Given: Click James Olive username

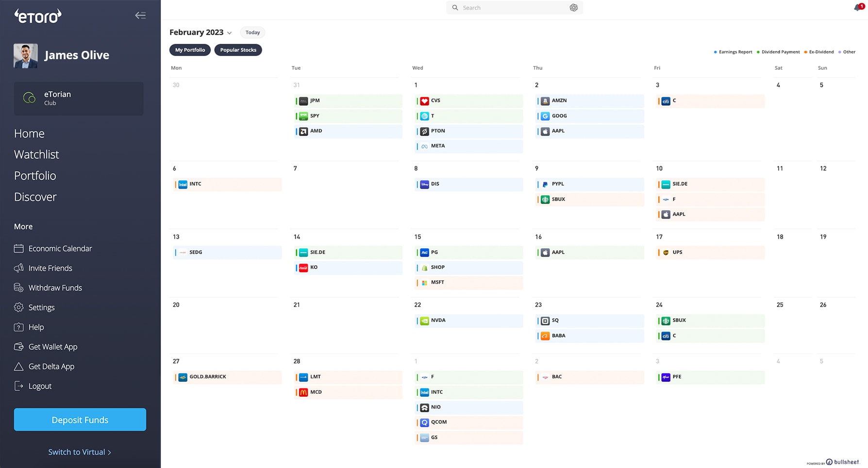Looking at the screenshot, I should (x=77, y=55).
